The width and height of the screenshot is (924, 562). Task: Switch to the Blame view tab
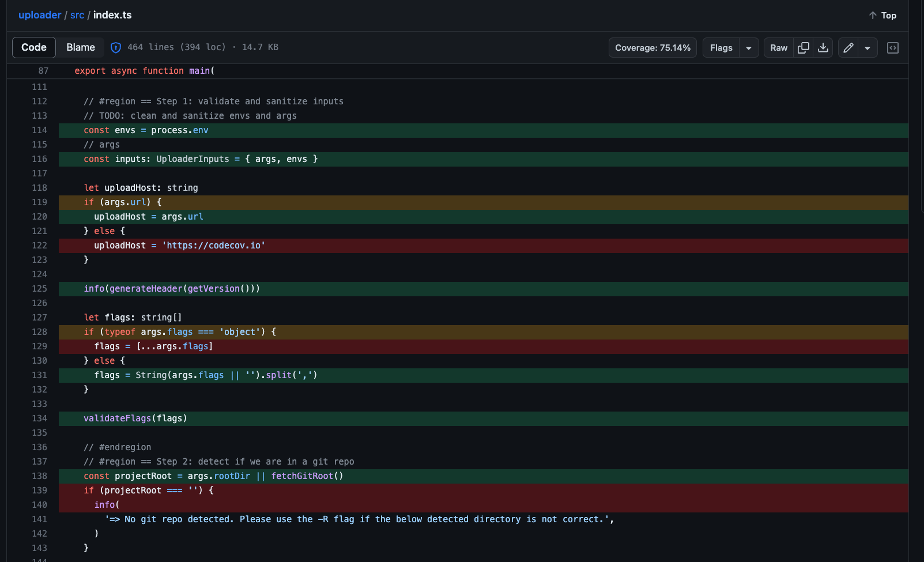tap(81, 47)
